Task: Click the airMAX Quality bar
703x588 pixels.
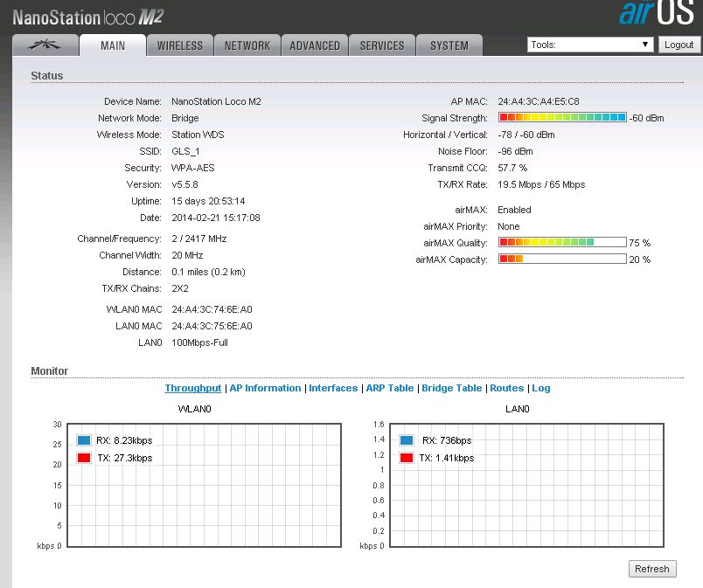Action: [562, 242]
